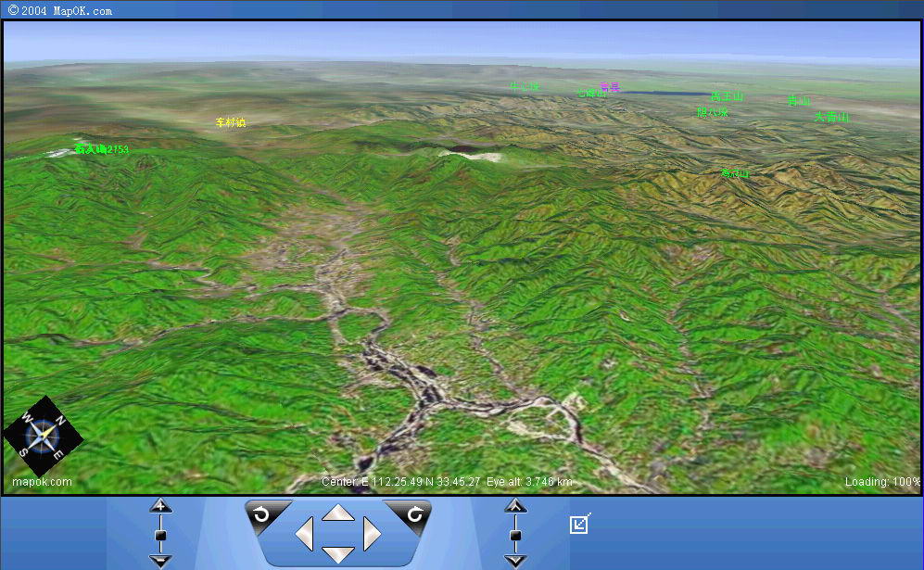Image resolution: width=924 pixels, height=570 pixels.
Task: Select the green 2153 peak label
Action: click(x=102, y=149)
